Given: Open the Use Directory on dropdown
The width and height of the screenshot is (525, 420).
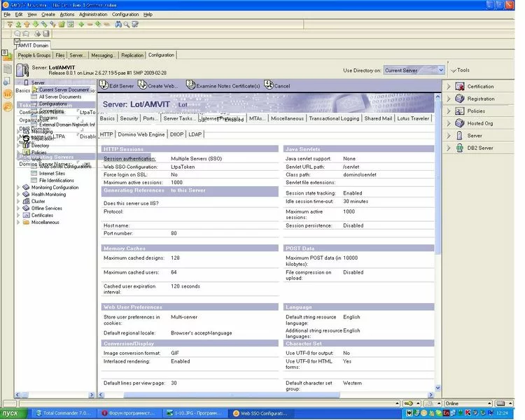Looking at the screenshot, I should pyautogui.click(x=440, y=70).
